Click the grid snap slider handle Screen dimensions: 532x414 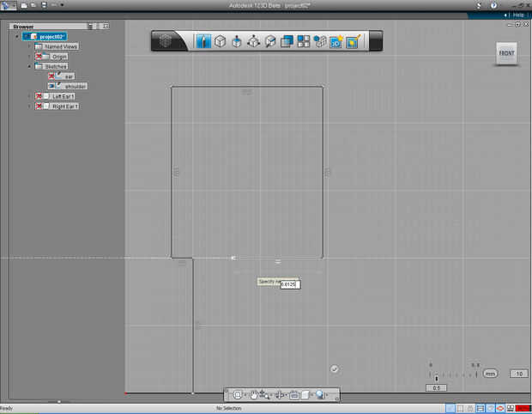tap(437, 378)
